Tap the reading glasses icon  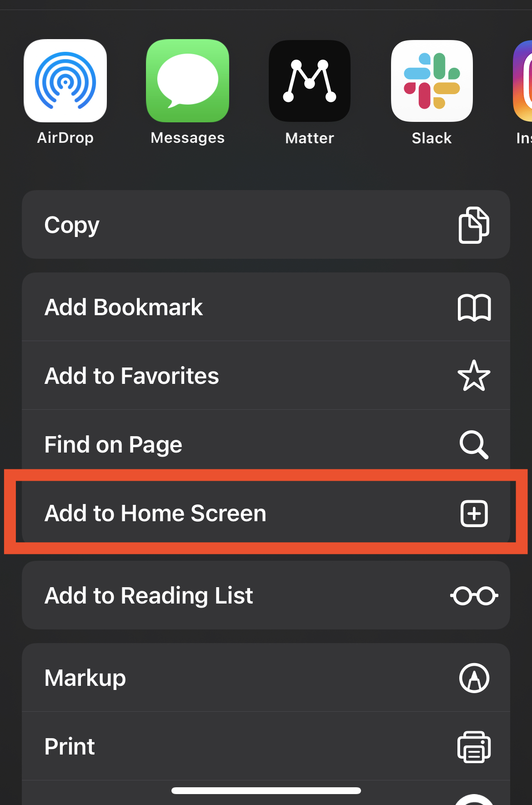pos(474,596)
